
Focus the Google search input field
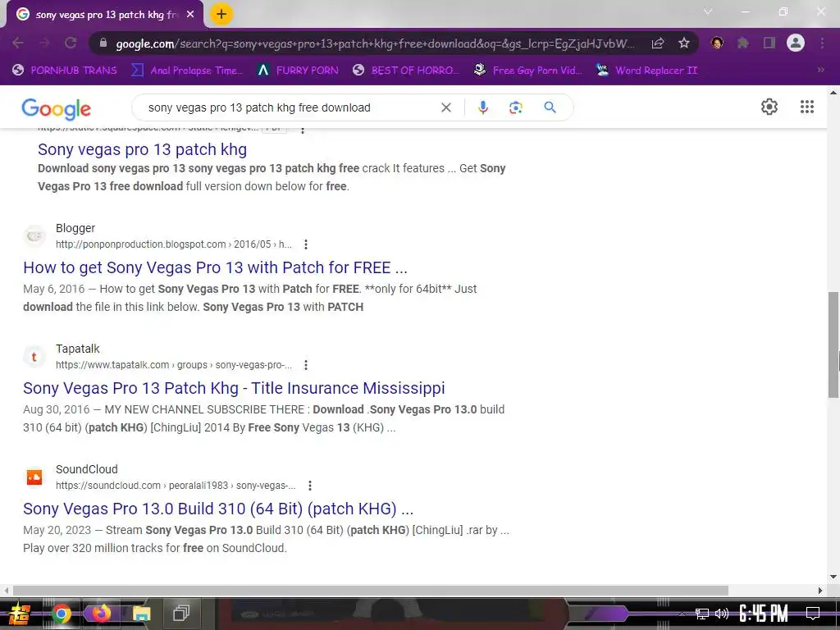point(290,107)
